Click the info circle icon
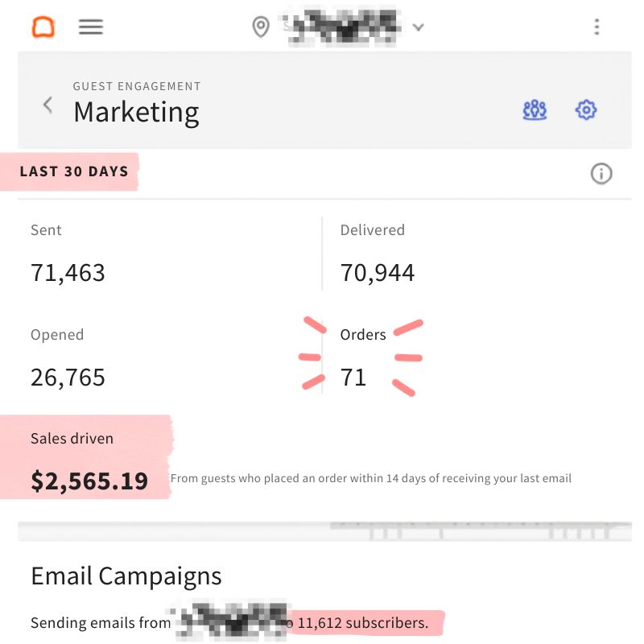This screenshot has height=644, width=644. [x=601, y=174]
